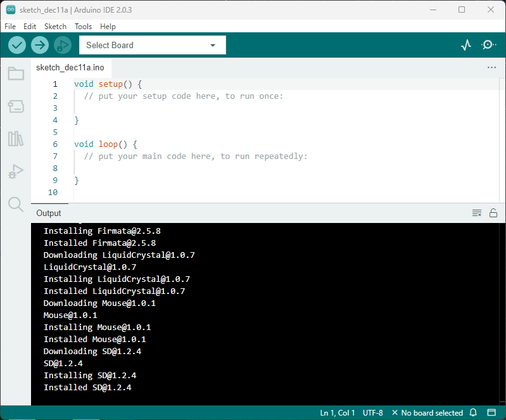Click No board selected in status bar

point(427,413)
